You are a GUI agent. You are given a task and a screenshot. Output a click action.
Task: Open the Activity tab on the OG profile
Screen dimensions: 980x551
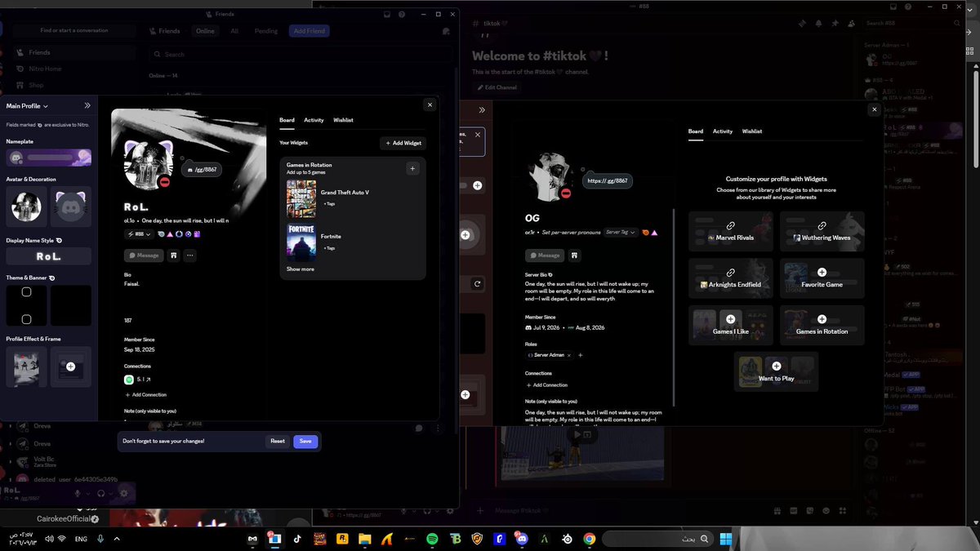pos(723,131)
